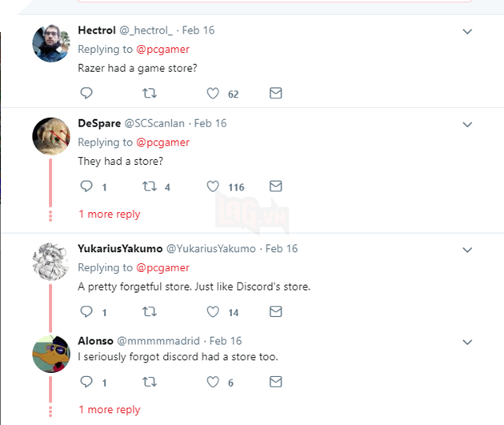504x425 pixels.
Task: Like DeSpare's tweet with 116 likes
Action: [x=213, y=186]
